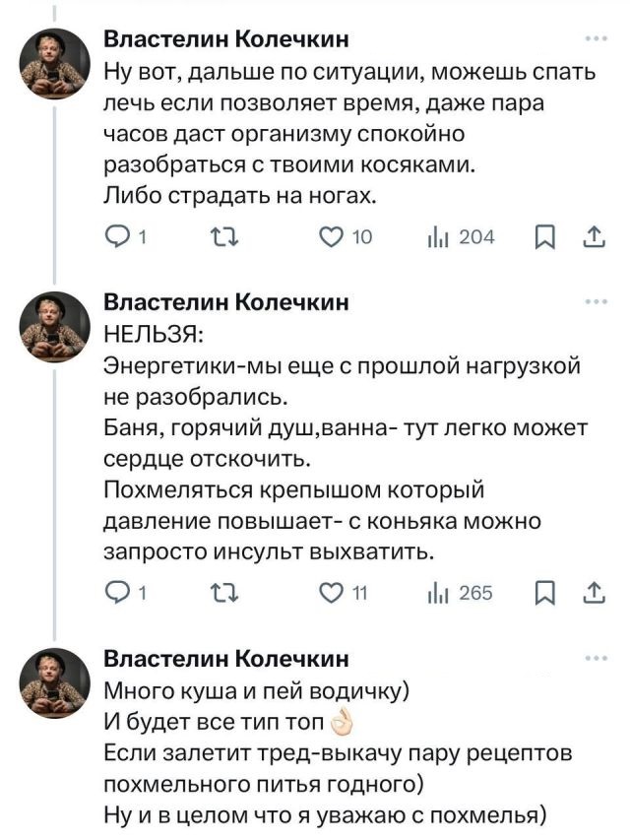This screenshot has height=840, width=630.
Task: Share the НЕЛЬЗЯ tweet
Action: (x=594, y=592)
